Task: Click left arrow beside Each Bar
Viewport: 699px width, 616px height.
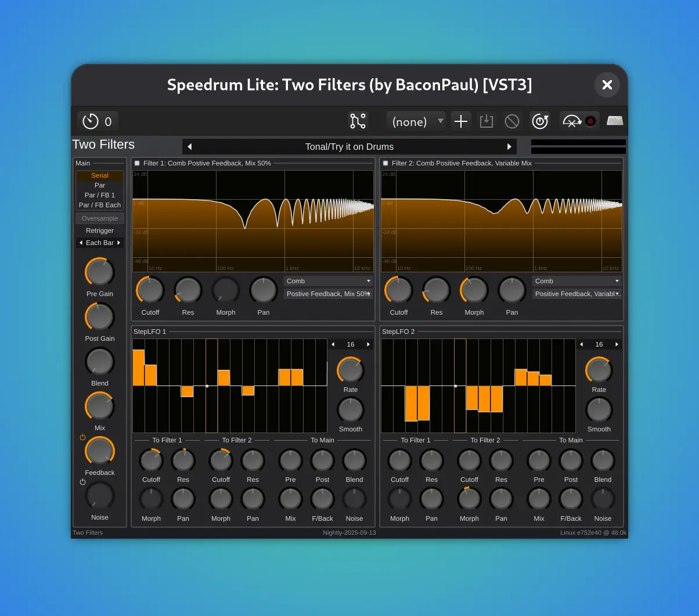Action: [x=81, y=243]
